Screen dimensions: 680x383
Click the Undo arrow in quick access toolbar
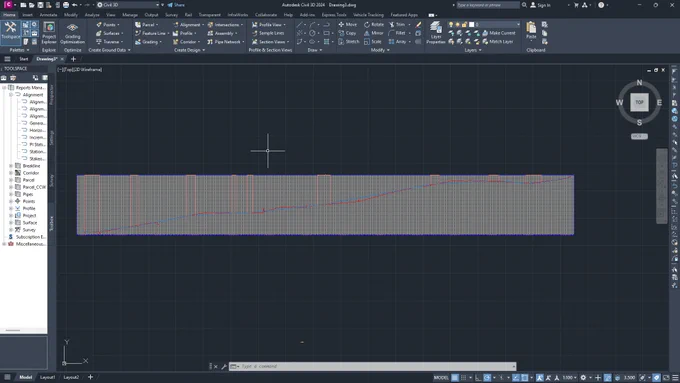(x=75, y=5)
